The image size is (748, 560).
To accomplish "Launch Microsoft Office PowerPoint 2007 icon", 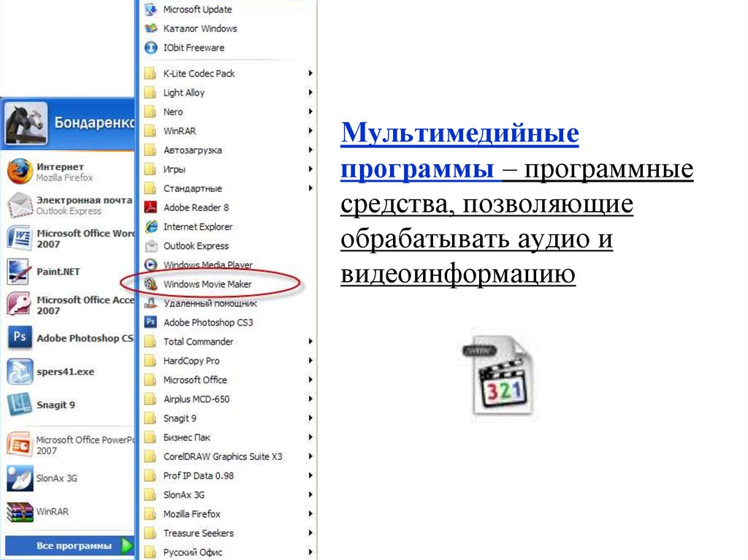I will 20,445.
